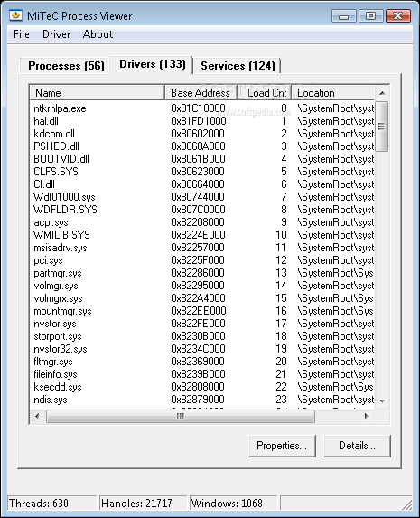This screenshot has height=518, width=420.
Task: Click the horizontal scrollbar right arrow
Action: click(366, 416)
